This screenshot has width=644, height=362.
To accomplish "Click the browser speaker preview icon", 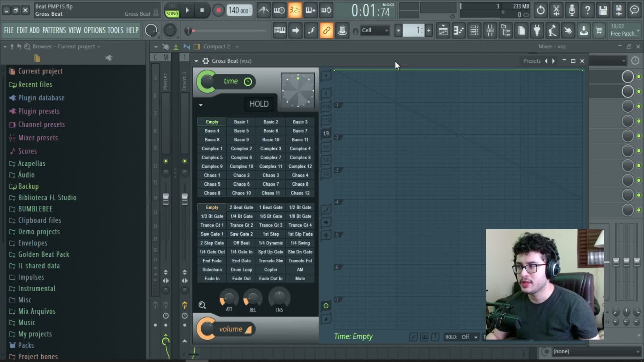I will [x=109, y=58].
